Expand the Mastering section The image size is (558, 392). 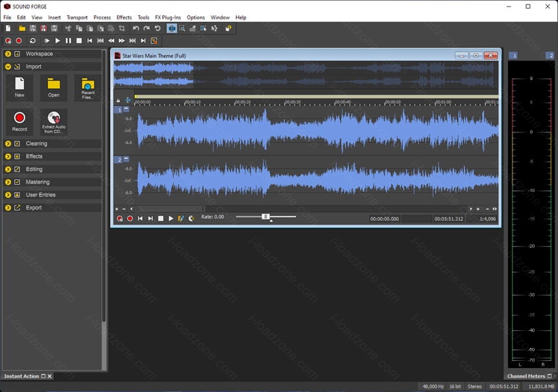click(x=8, y=182)
